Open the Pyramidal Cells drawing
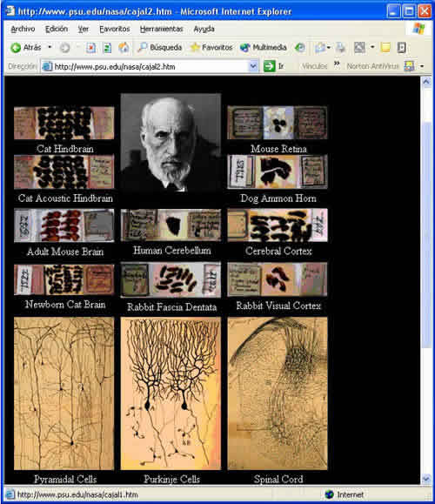Viewport: 435px width, 504px height. pyautogui.click(x=64, y=393)
